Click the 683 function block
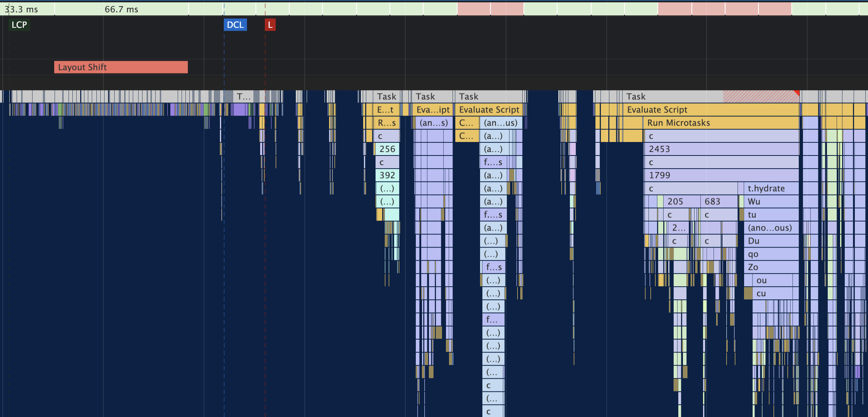868x417 pixels. [719, 202]
